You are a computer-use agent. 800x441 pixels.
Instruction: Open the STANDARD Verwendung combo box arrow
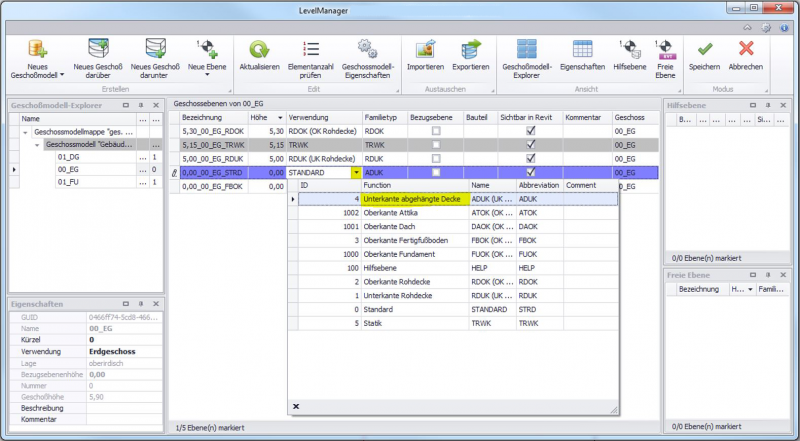click(x=356, y=172)
